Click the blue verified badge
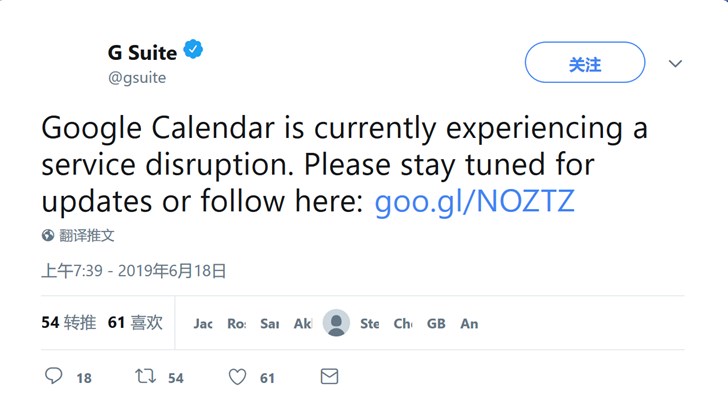 [193, 51]
